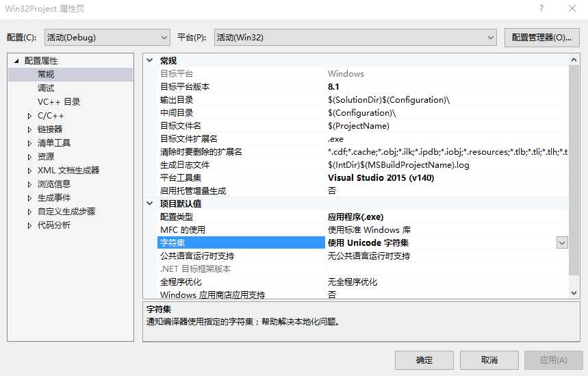Click the 使用 Unicode 字符集 value
This screenshot has height=376, width=588.
tap(368, 242)
